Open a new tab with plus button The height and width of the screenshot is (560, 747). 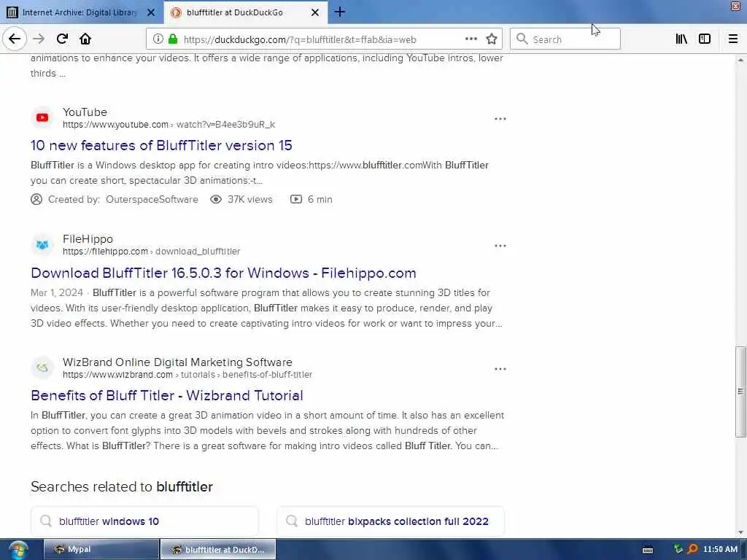[339, 12]
